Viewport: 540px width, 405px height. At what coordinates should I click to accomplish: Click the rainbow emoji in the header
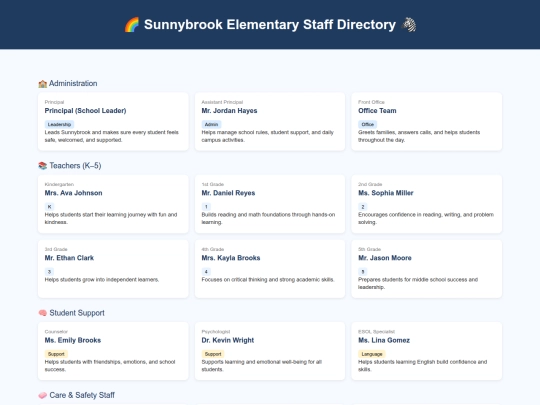coord(132,25)
